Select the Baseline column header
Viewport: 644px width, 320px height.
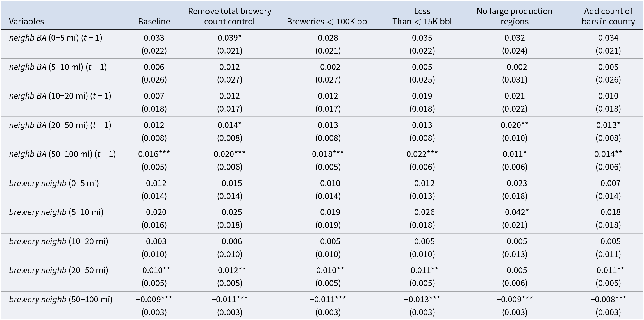pos(154,22)
